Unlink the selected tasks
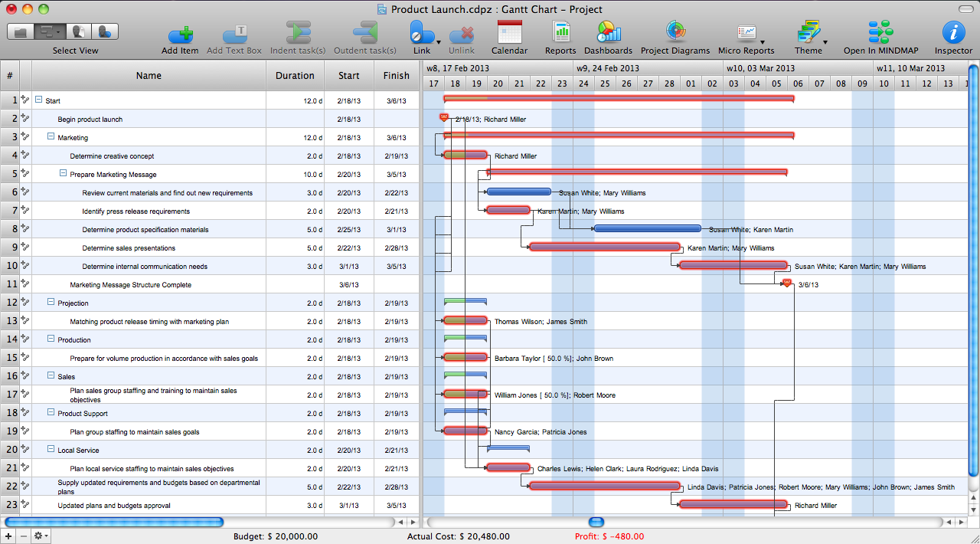Image resolution: width=980 pixels, height=544 pixels. (462, 34)
